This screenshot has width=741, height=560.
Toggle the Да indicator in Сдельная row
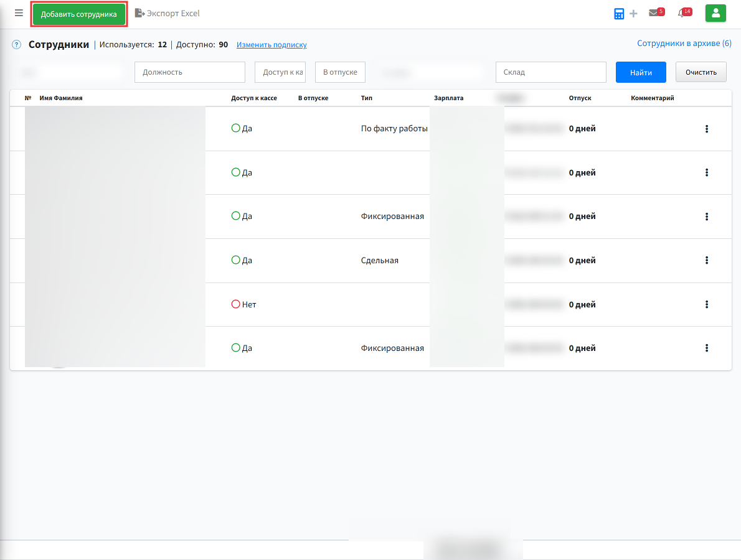(236, 259)
